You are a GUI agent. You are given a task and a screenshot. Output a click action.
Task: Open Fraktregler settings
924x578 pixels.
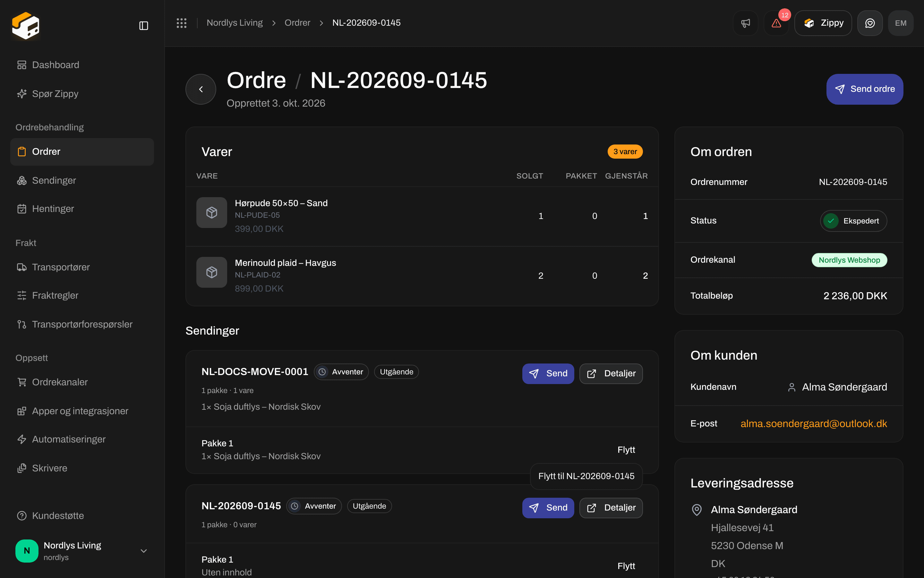82,295
